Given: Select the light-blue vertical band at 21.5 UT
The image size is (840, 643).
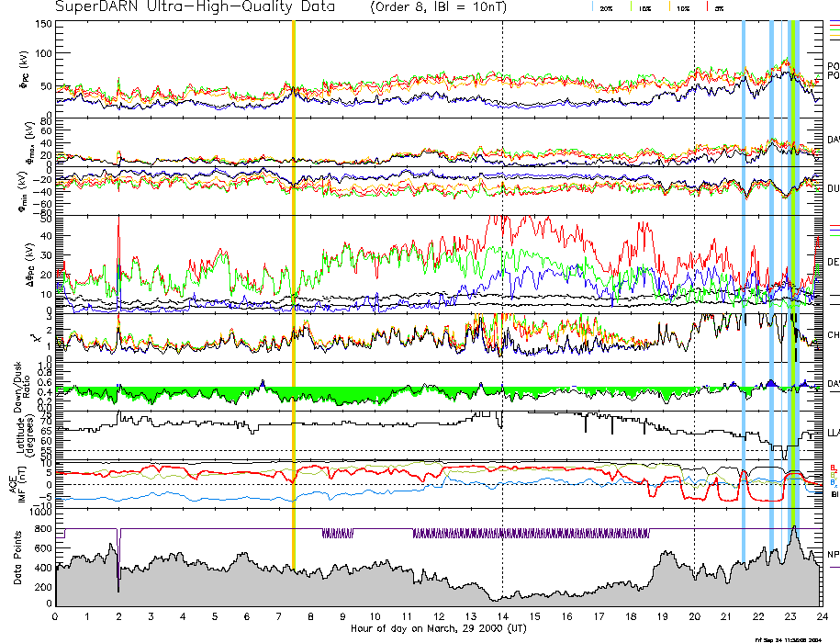Looking at the screenshot, I should point(744,276).
